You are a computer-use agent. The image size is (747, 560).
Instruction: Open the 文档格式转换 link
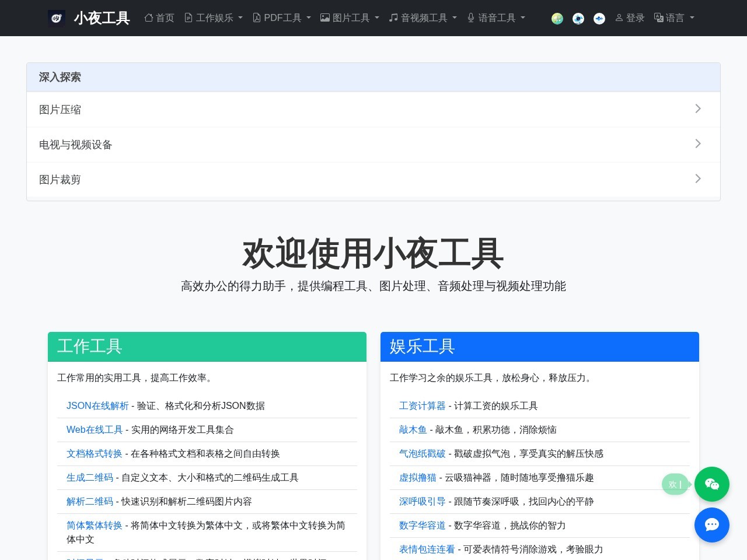pos(95,454)
